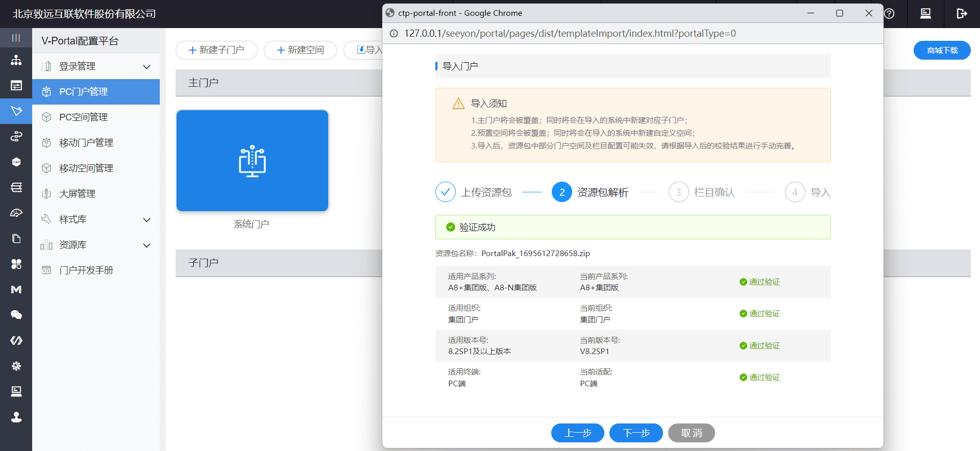
Task: Expand the 登录管理 chevron arrow
Action: click(x=147, y=67)
